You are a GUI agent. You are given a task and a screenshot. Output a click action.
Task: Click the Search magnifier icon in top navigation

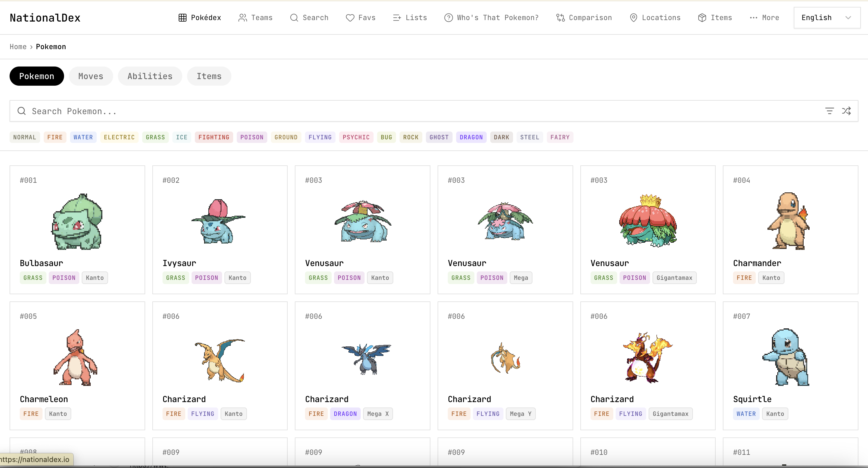pyautogui.click(x=294, y=18)
